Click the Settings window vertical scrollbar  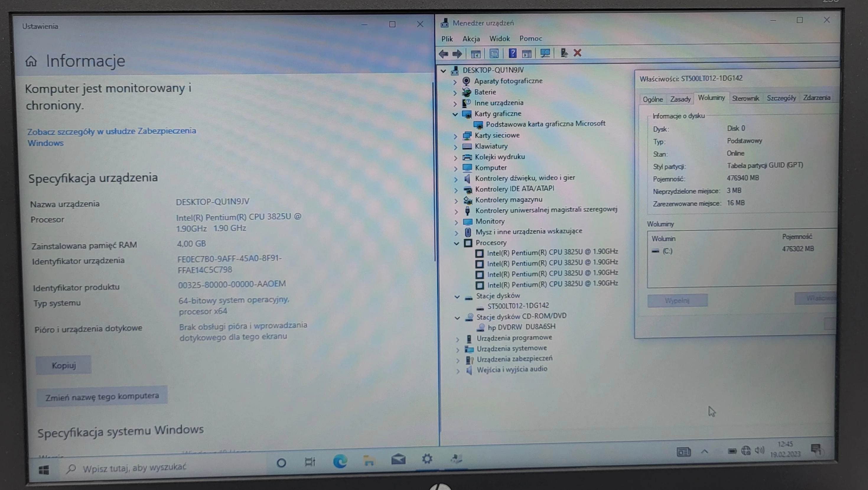pyautogui.click(x=434, y=172)
